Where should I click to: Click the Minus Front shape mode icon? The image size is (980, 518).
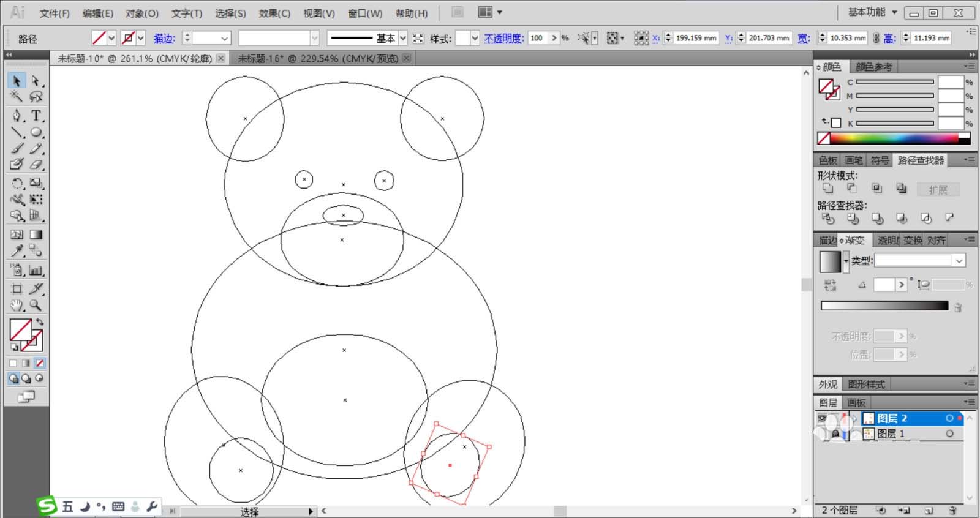pos(852,189)
